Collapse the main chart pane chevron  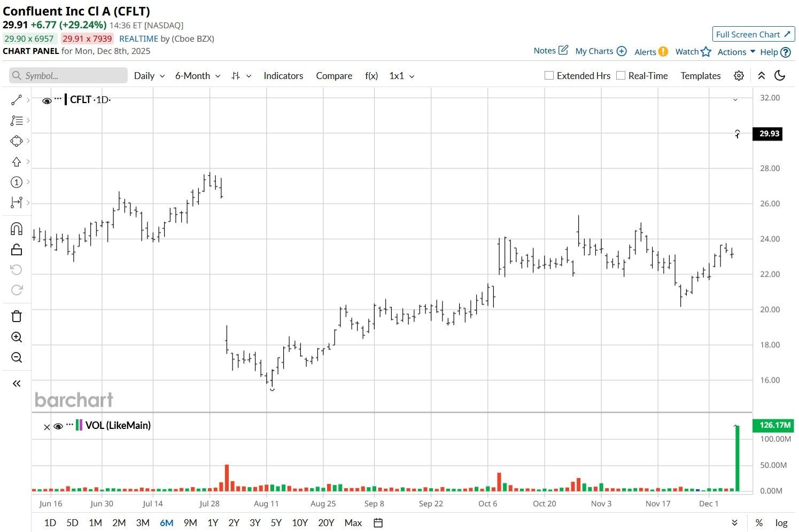[x=735, y=100]
